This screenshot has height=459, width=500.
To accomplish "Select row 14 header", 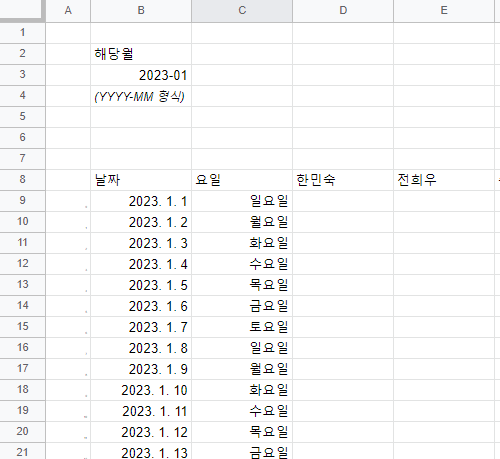I will tap(22, 306).
